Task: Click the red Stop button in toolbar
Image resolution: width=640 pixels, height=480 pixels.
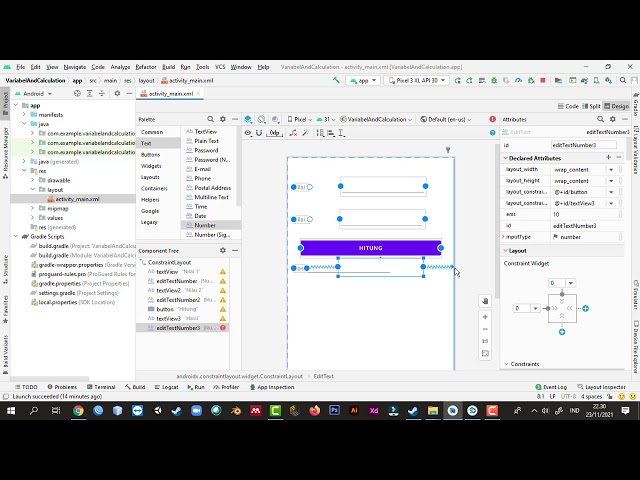Action: click(543, 80)
